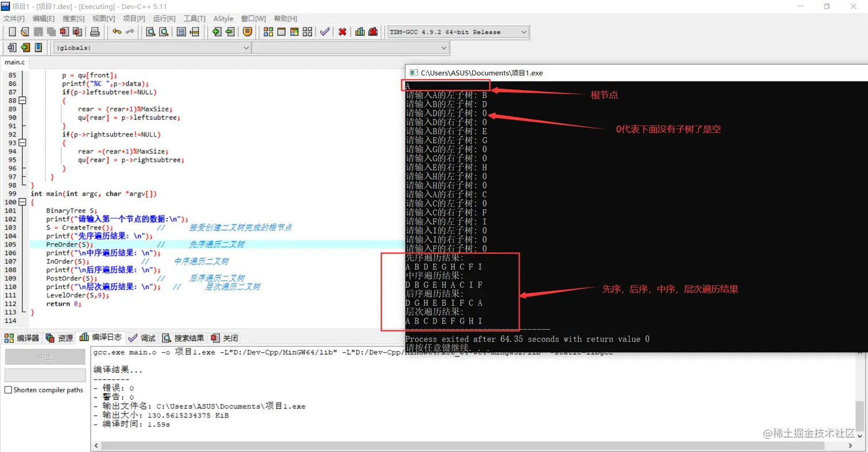Image resolution: width=868 pixels, height=452 pixels.
Task: Click the Undo arrow icon
Action: pyautogui.click(x=117, y=32)
